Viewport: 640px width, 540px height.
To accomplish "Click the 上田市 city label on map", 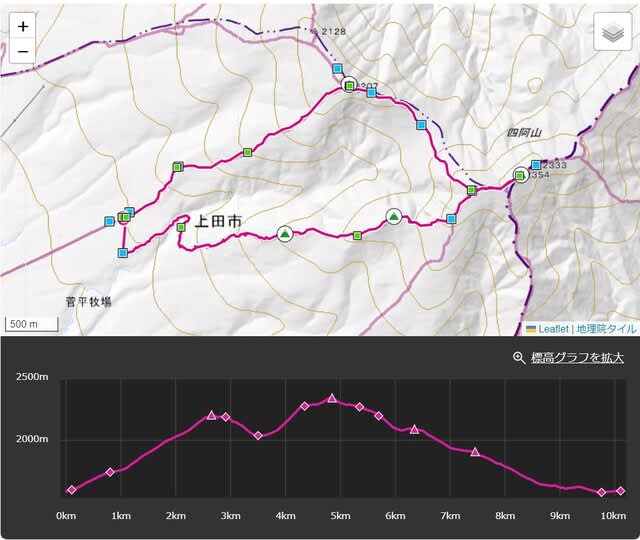I will tap(217, 223).
